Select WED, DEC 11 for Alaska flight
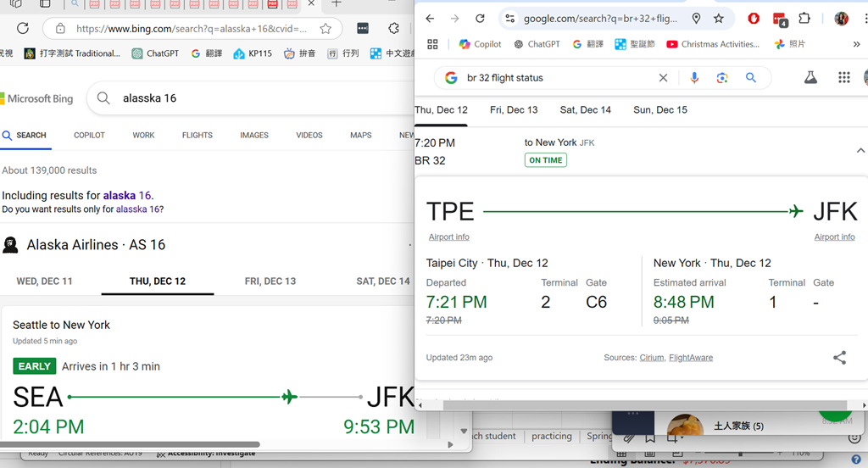Screen dimensions: 868x468 tap(44, 281)
